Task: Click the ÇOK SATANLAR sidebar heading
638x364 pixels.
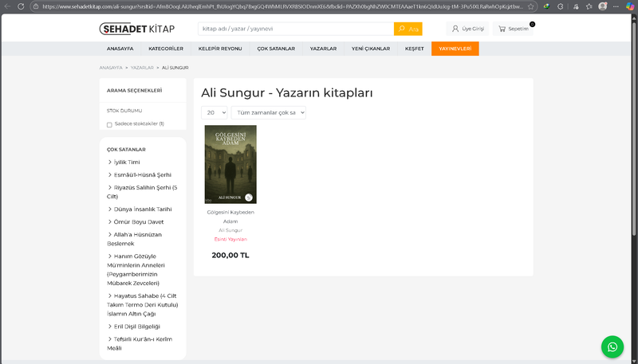Action: [126, 150]
